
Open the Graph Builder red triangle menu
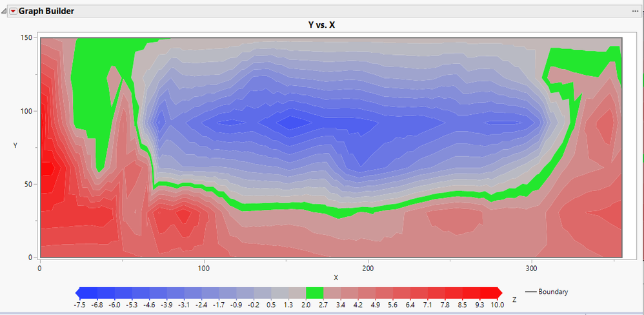coord(13,12)
